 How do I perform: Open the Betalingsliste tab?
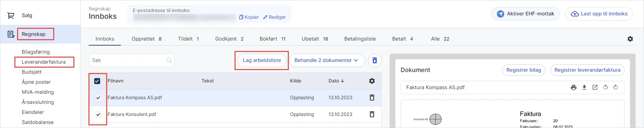[x=360, y=39]
